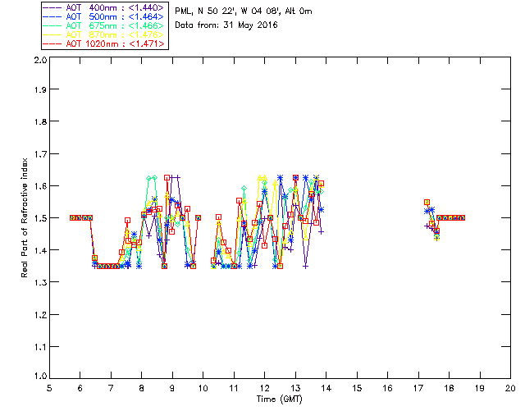Click the x-axis value 13
525x420 pixels.
295,388
